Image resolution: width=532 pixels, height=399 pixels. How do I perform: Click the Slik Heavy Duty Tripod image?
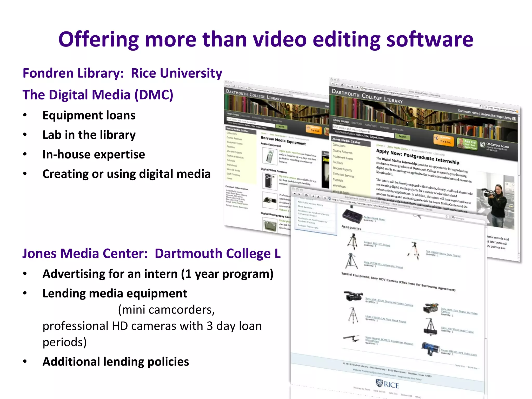click(414, 251)
